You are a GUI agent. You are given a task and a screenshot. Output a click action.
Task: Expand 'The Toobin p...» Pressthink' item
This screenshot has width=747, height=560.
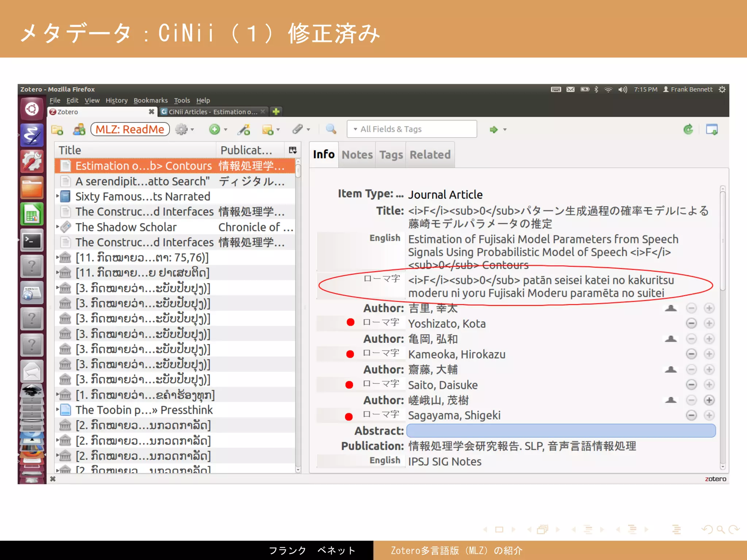[x=58, y=410]
